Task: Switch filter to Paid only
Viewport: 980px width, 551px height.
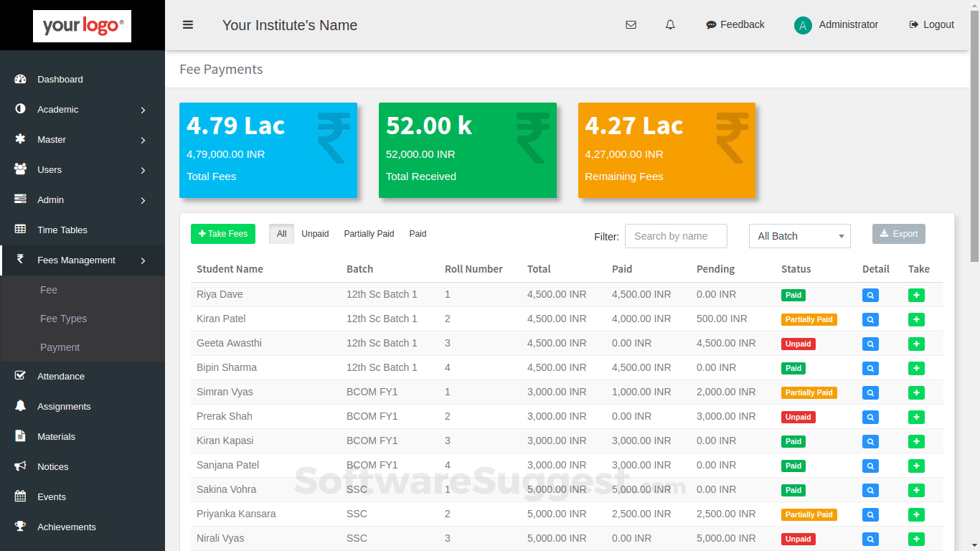Action: (x=418, y=233)
